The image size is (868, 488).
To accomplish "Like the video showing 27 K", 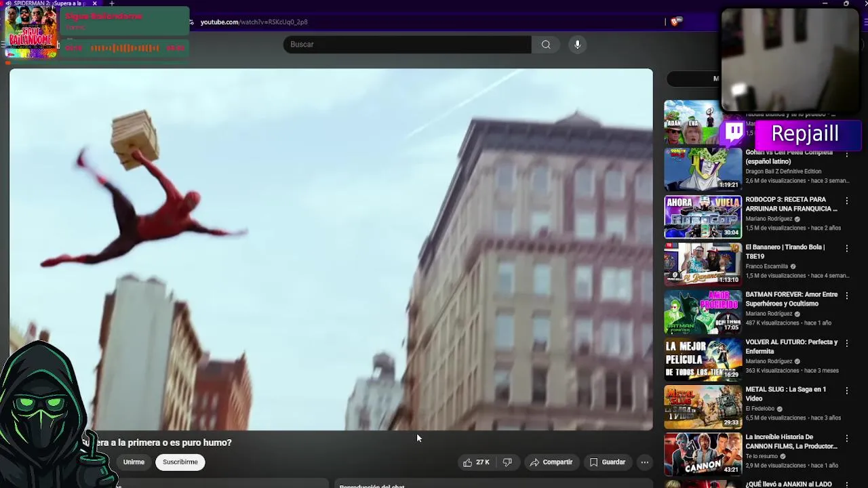I will pyautogui.click(x=476, y=462).
